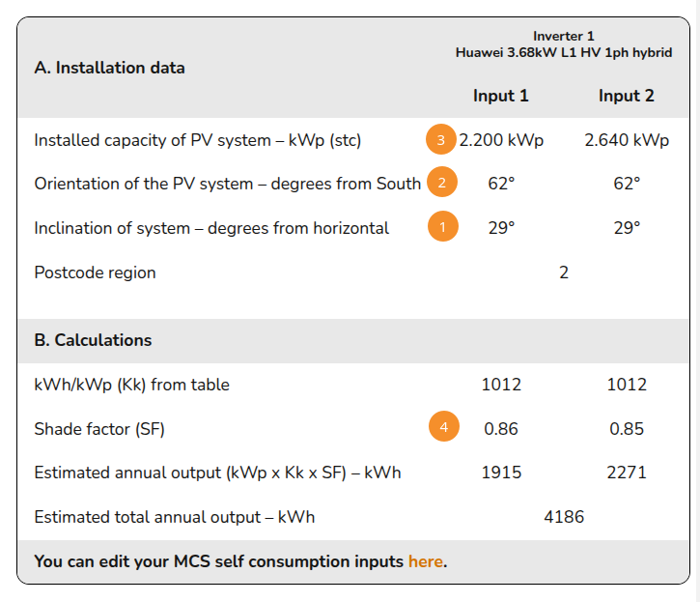
Task: Select the Input 1 column header
Action: [500, 96]
